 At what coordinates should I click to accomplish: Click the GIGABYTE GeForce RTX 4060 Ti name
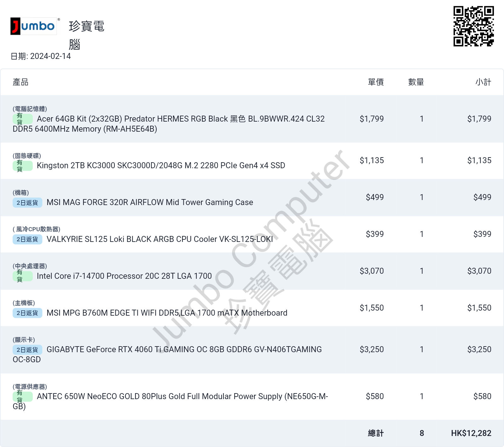tap(167, 354)
